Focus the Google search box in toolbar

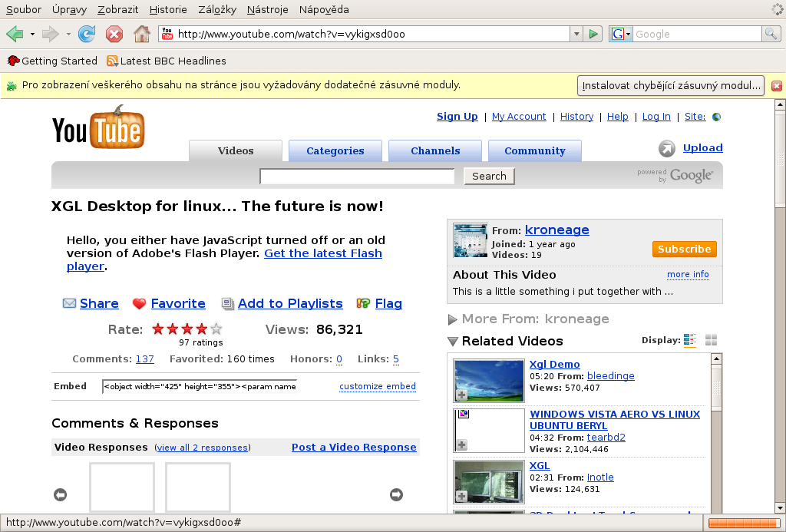(x=697, y=34)
